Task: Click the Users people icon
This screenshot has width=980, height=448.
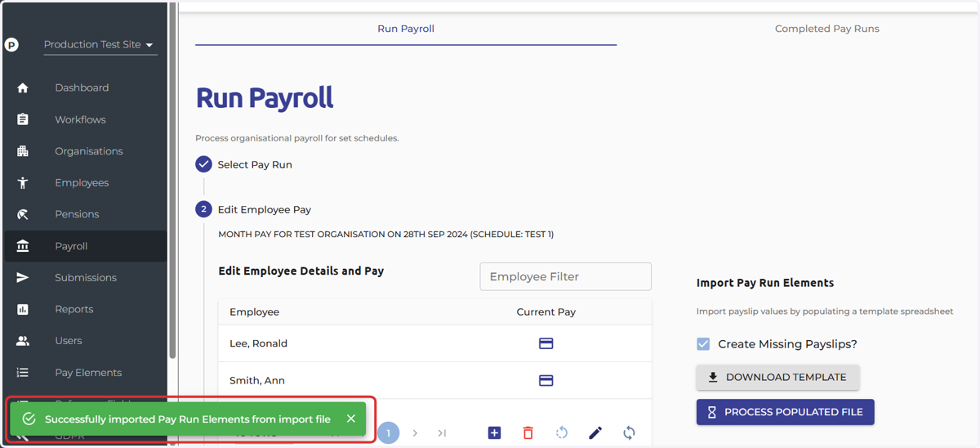Action: [x=23, y=341]
